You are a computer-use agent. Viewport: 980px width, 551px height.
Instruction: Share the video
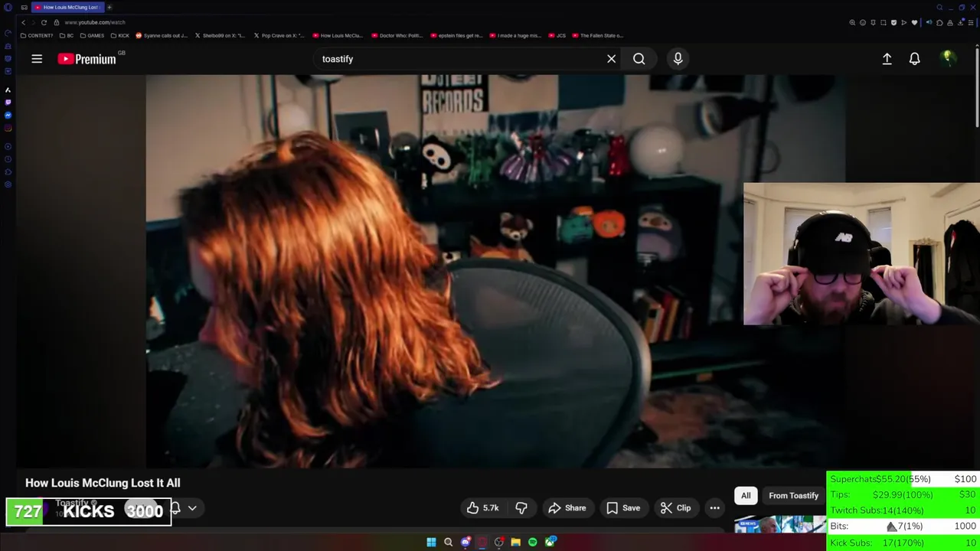pyautogui.click(x=567, y=508)
